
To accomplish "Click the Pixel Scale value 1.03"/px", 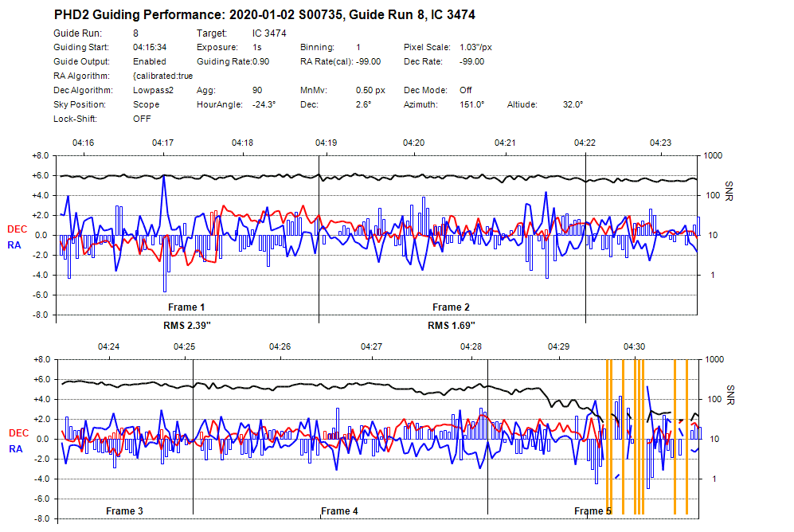I will 475,47.
